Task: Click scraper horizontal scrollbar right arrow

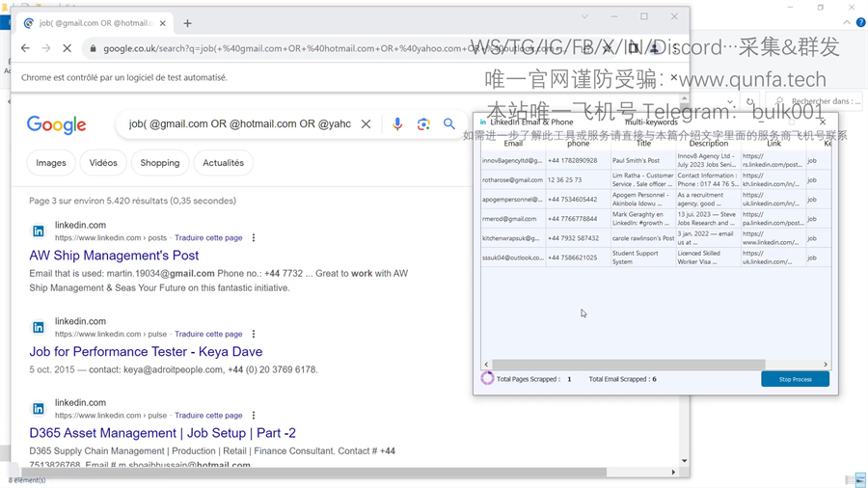Action: (x=826, y=365)
